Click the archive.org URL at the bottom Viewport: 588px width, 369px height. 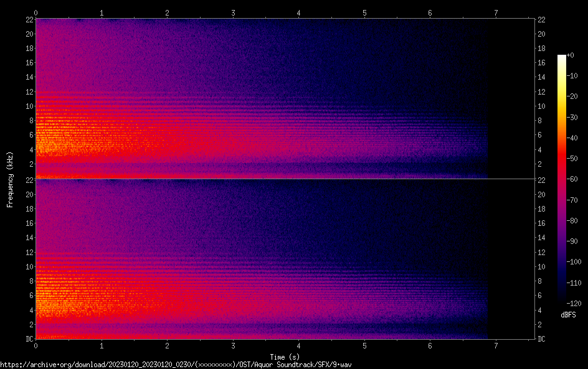point(179,365)
